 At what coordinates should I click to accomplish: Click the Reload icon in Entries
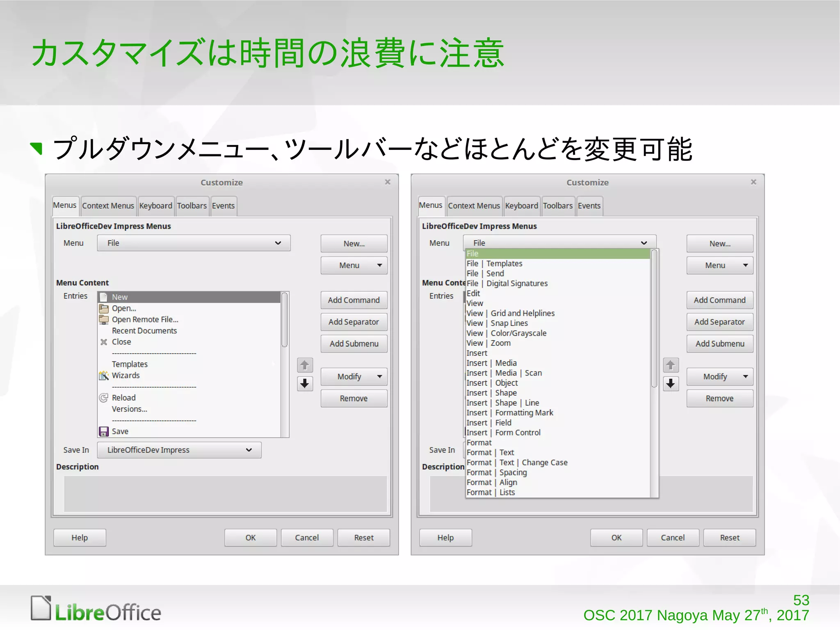[x=104, y=398]
